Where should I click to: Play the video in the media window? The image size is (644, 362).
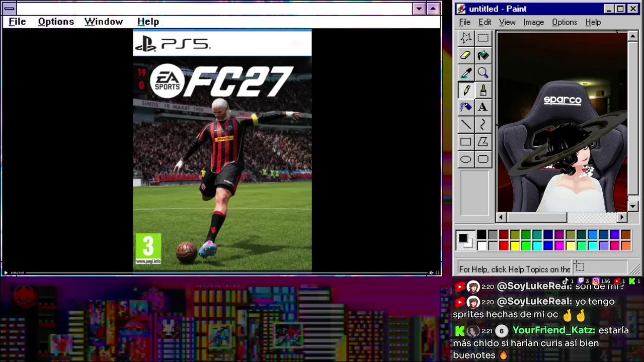6,273
